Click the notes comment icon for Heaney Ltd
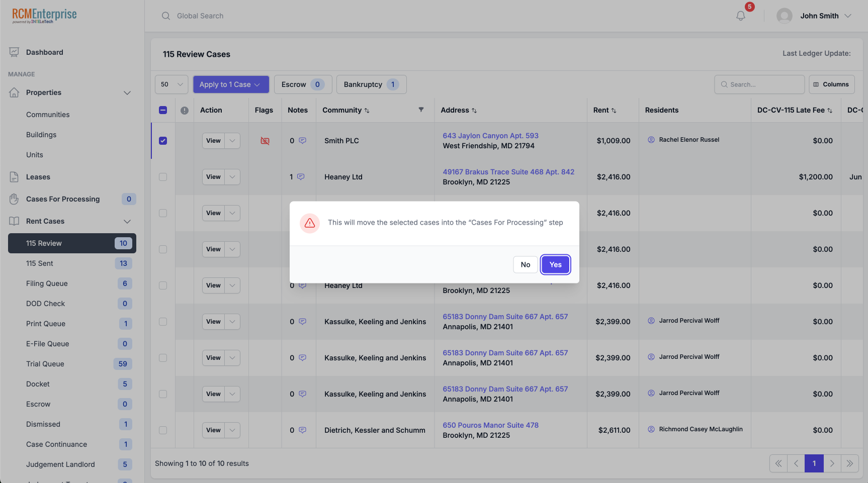868x483 pixels. pos(301,176)
